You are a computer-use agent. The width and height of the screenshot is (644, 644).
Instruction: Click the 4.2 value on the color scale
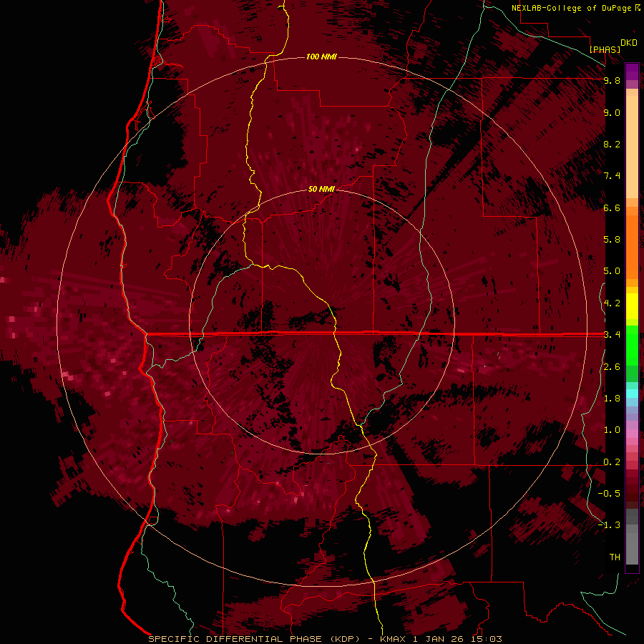pyautogui.click(x=612, y=303)
